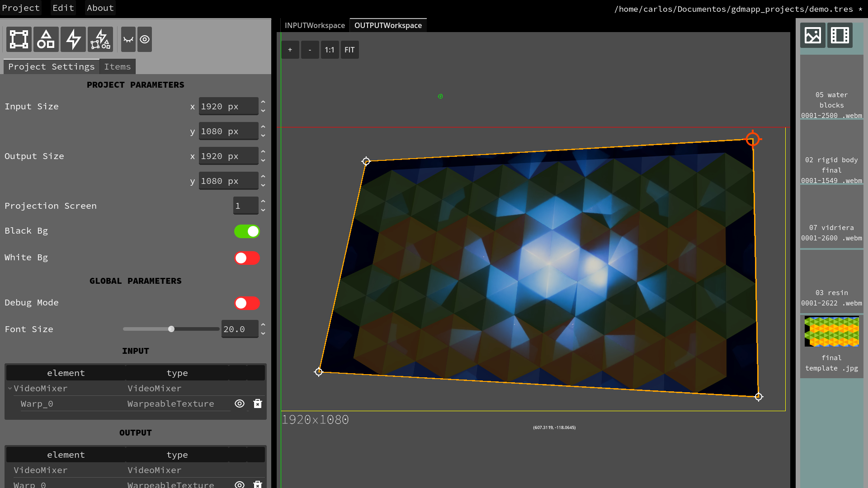Increase the Projection Screen number
Image resolution: width=868 pixels, height=488 pixels.
263,201
